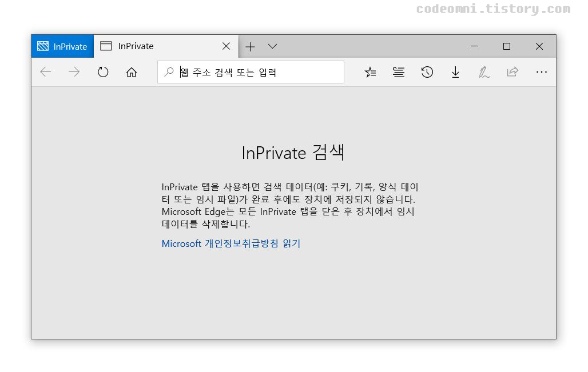Minimize the Edge window
This screenshot has height=372, width=588.
pos(474,46)
